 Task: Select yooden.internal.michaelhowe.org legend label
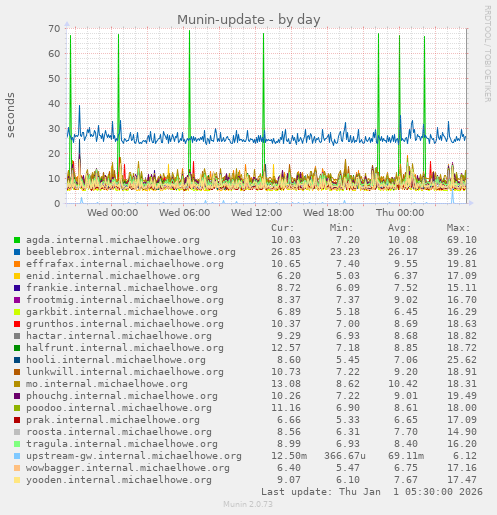click(119, 480)
